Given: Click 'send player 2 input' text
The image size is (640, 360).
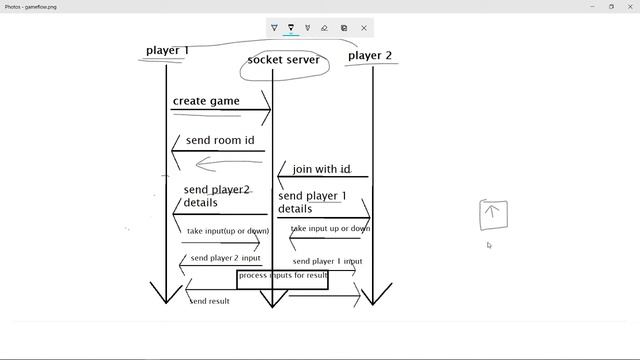Looking at the screenshot, I should coord(225,258).
